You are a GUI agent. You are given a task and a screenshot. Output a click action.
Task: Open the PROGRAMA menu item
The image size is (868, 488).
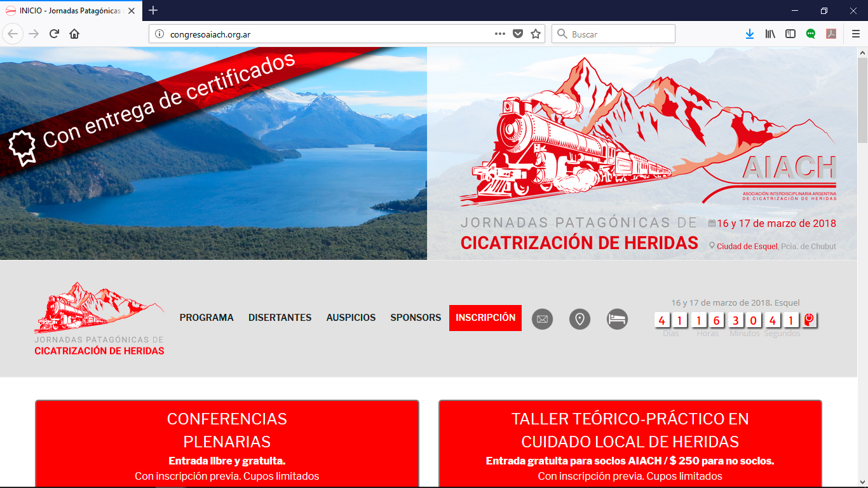point(207,318)
